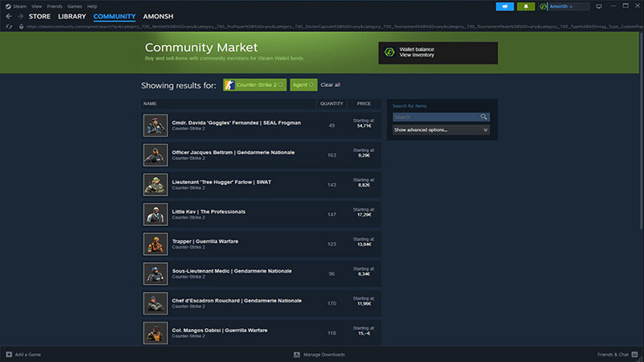The height and width of the screenshot is (362, 644).
Task: Click the wallet avatar icon
Action: click(x=390, y=52)
